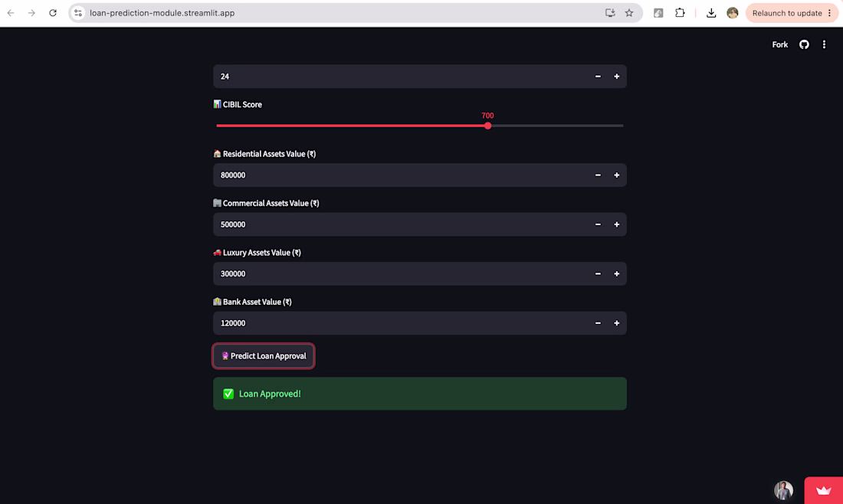Click the creator avatar at bottom right

783,490
